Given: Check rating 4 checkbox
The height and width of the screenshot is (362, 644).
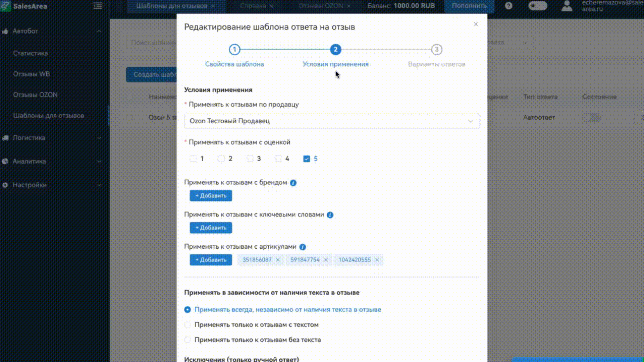Looking at the screenshot, I should pos(278,159).
